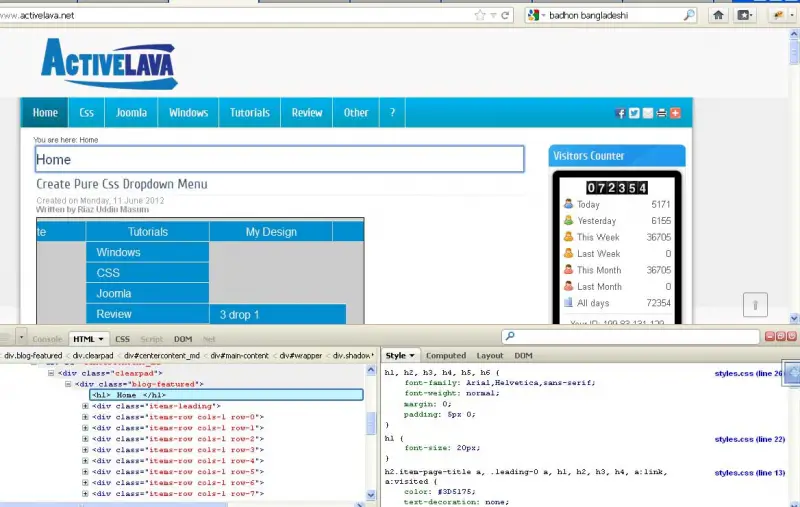
Task: Click the div#centercontent_md breadcrumb
Action: (162, 356)
